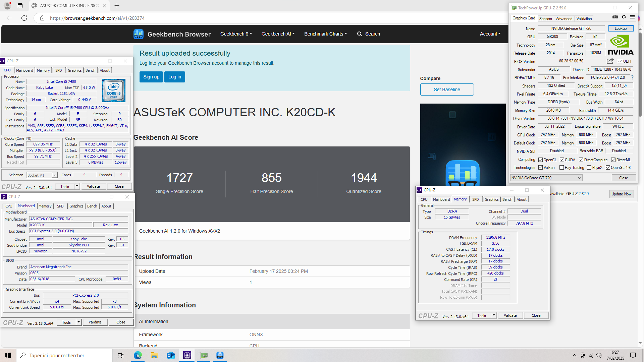Toggle the CUDA checkbox

pyautogui.click(x=562, y=160)
